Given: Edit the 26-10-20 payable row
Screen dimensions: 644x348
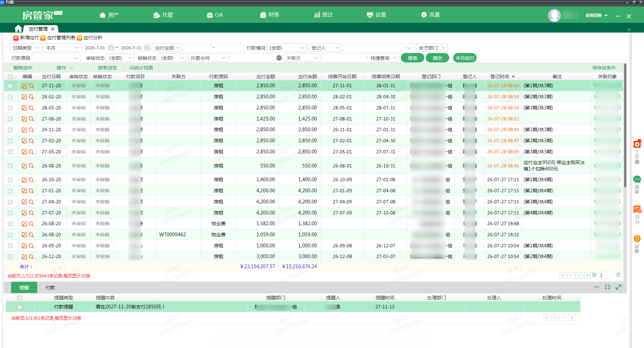Looking at the screenshot, I should click(x=24, y=180).
